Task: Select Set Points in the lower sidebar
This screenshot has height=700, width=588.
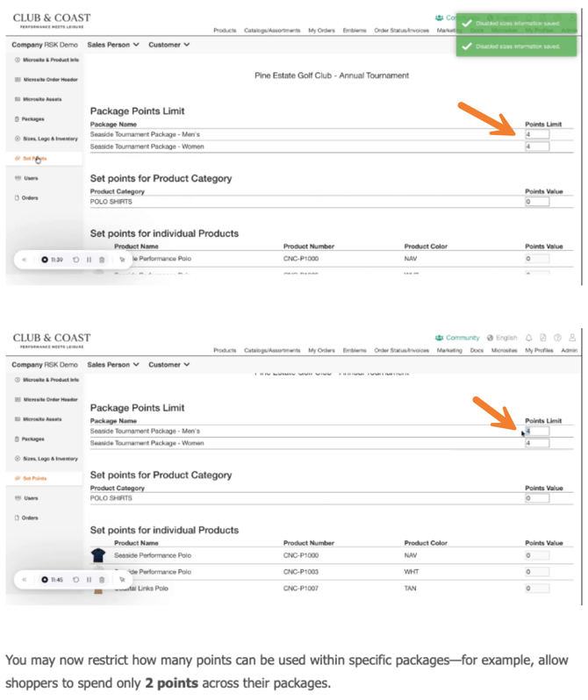Action: [35, 478]
